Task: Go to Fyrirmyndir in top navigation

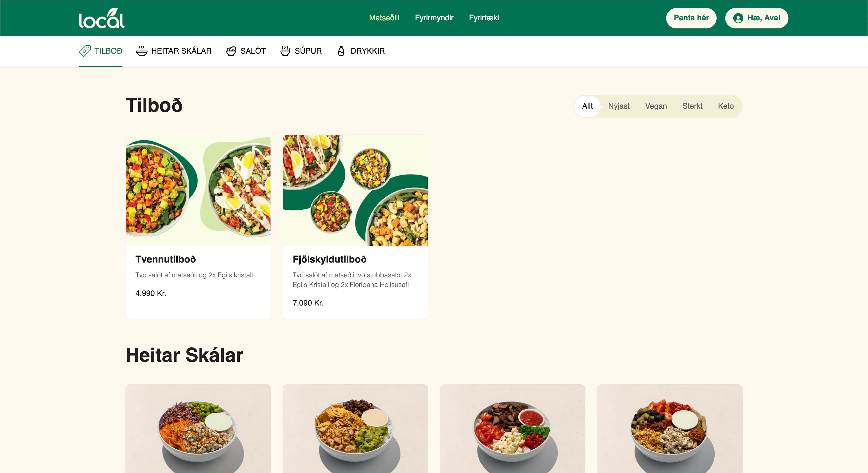Action: point(434,18)
